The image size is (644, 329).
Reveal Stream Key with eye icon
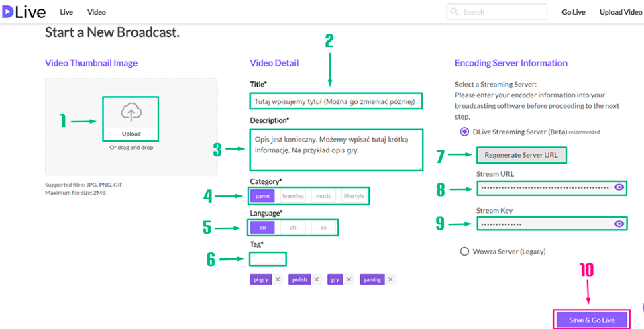pyautogui.click(x=619, y=223)
